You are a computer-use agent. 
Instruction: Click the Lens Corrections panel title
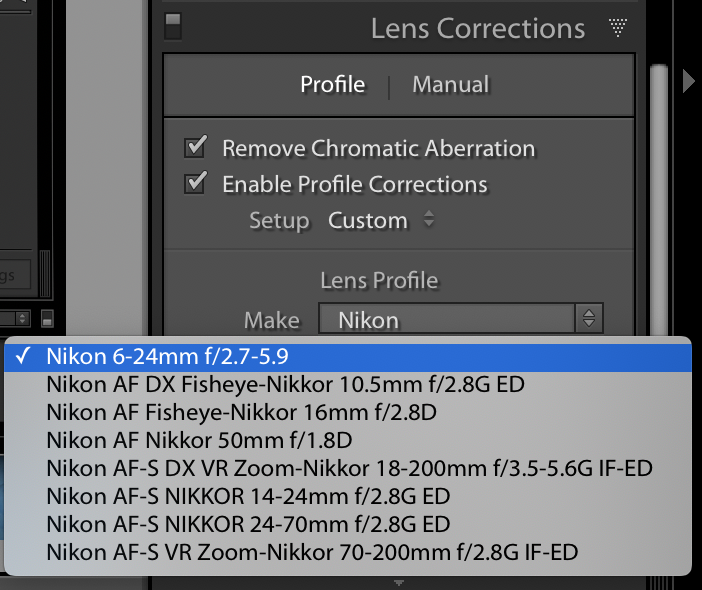coord(478,29)
